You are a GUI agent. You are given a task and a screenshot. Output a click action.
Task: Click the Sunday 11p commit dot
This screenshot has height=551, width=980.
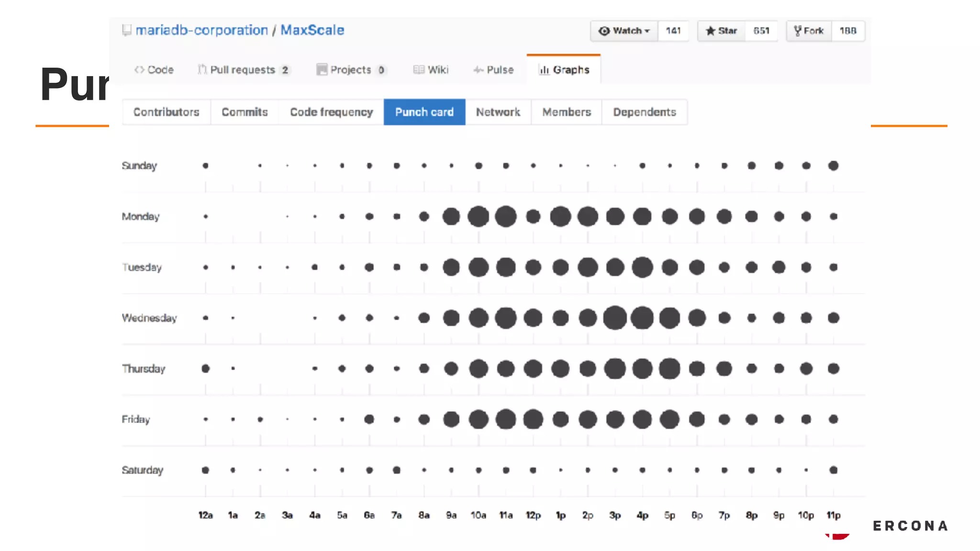pyautogui.click(x=834, y=166)
